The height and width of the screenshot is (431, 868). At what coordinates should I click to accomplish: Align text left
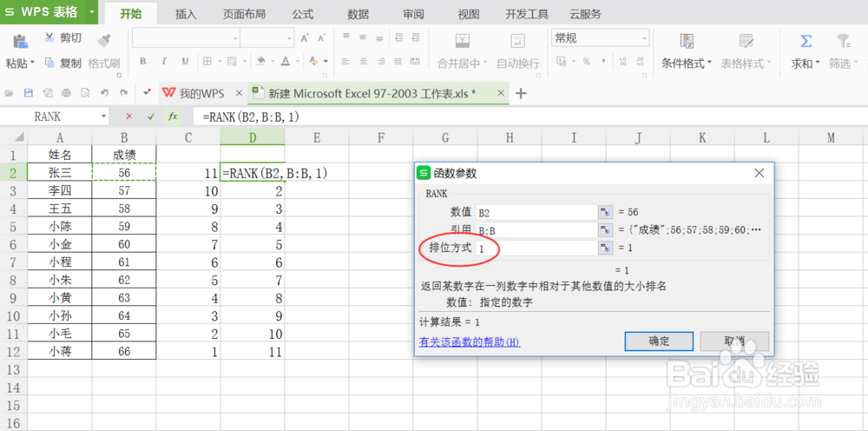coord(346,62)
